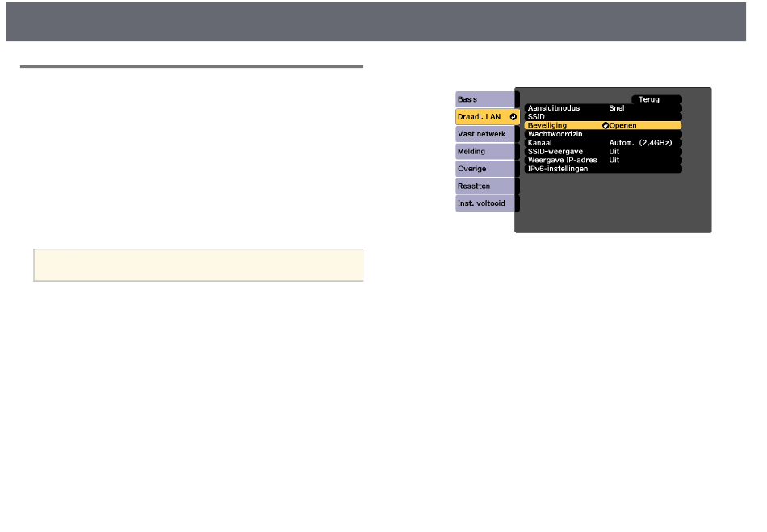Click the Uit value of SSID-weergave
767x532 pixels.
pyautogui.click(x=614, y=152)
